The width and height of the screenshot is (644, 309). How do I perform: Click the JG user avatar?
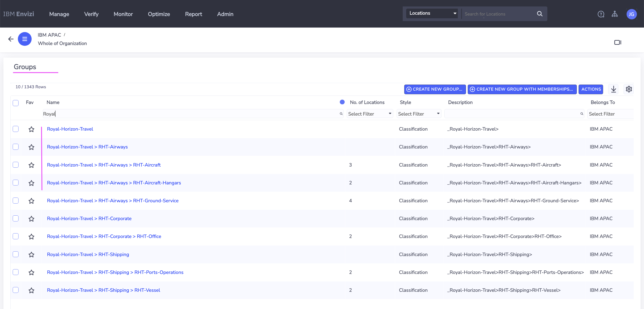click(x=631, y=14)
